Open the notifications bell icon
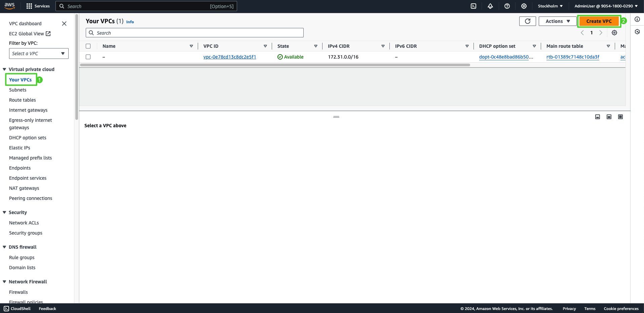644x313 pixels. [490, 6]
